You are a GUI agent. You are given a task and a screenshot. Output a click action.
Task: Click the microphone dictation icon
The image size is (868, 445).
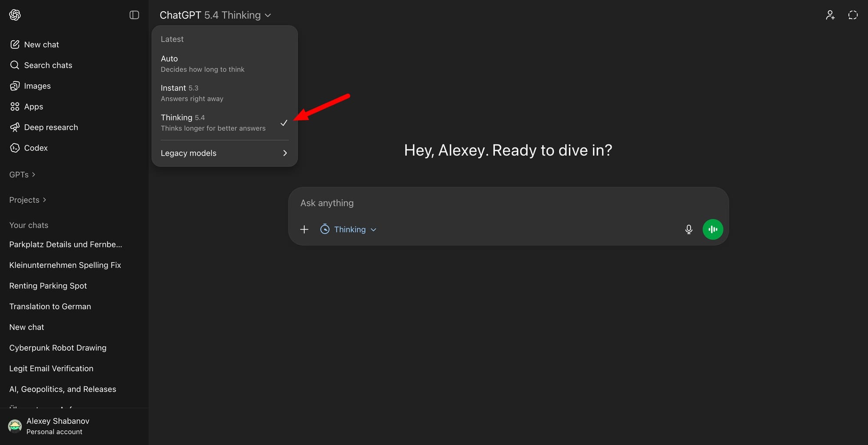(x=688, y=229)
